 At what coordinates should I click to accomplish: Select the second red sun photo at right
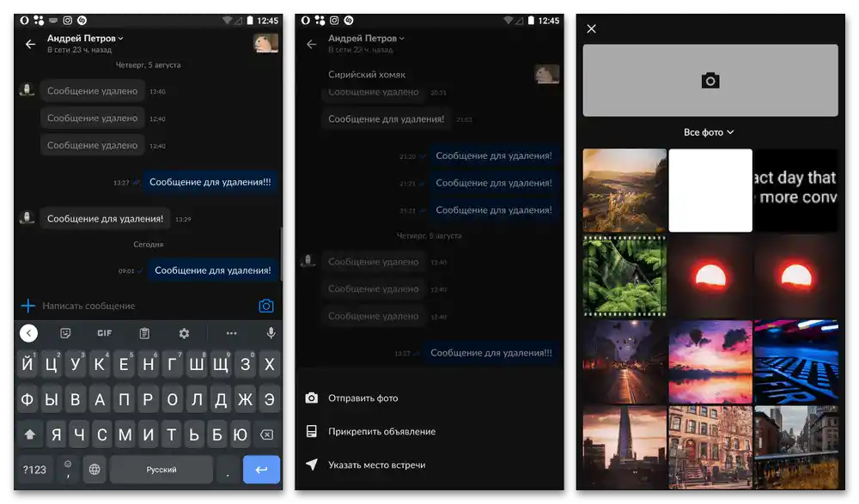(796, 276)
